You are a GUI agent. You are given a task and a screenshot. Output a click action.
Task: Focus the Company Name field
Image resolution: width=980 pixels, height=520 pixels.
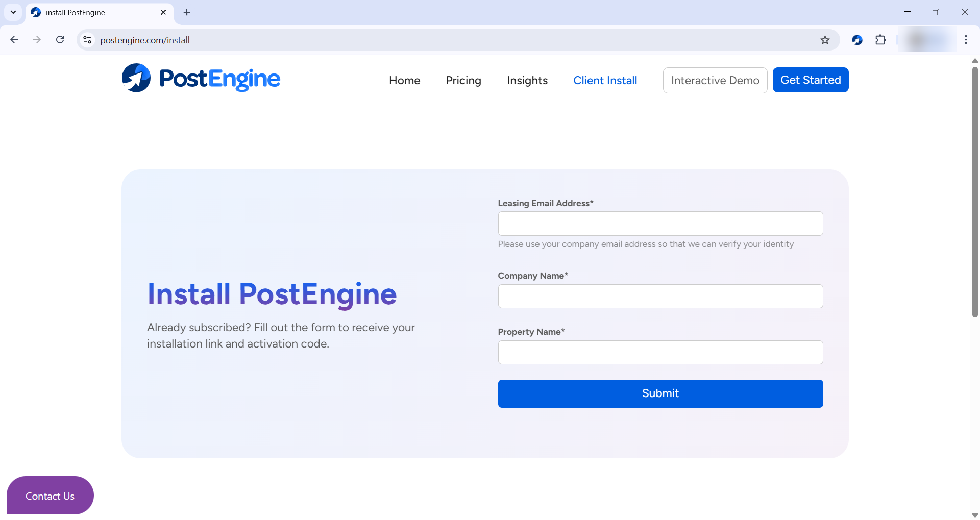[660, 296]
